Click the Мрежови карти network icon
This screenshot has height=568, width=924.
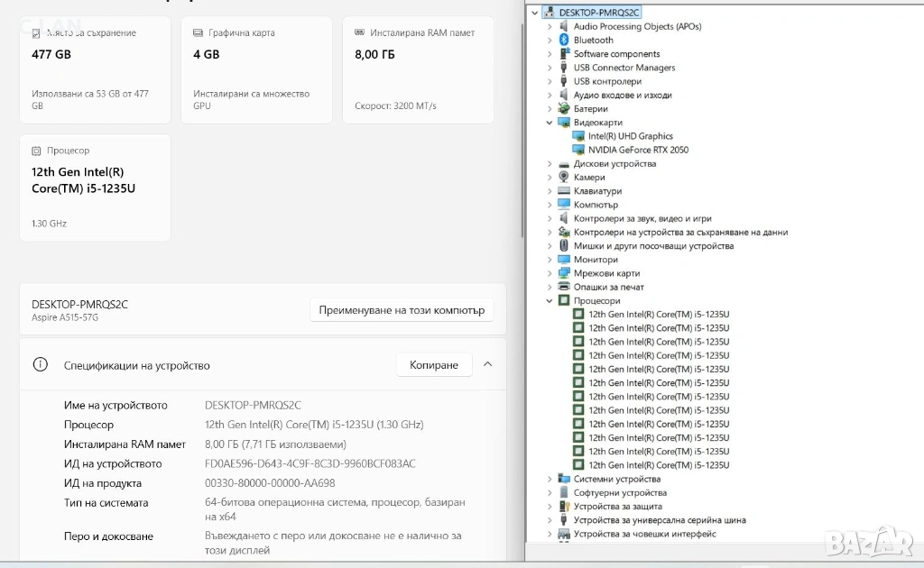pos(564,273)
